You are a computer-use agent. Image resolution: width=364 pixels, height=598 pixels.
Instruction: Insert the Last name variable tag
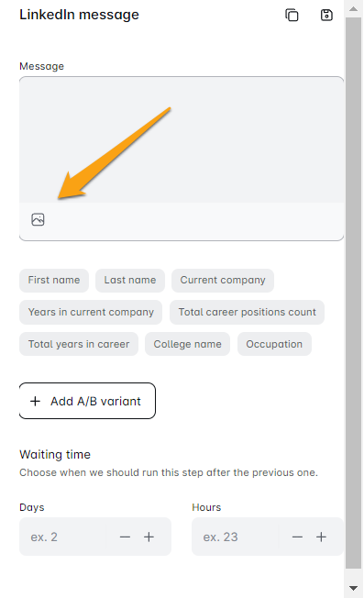point(130,281)
